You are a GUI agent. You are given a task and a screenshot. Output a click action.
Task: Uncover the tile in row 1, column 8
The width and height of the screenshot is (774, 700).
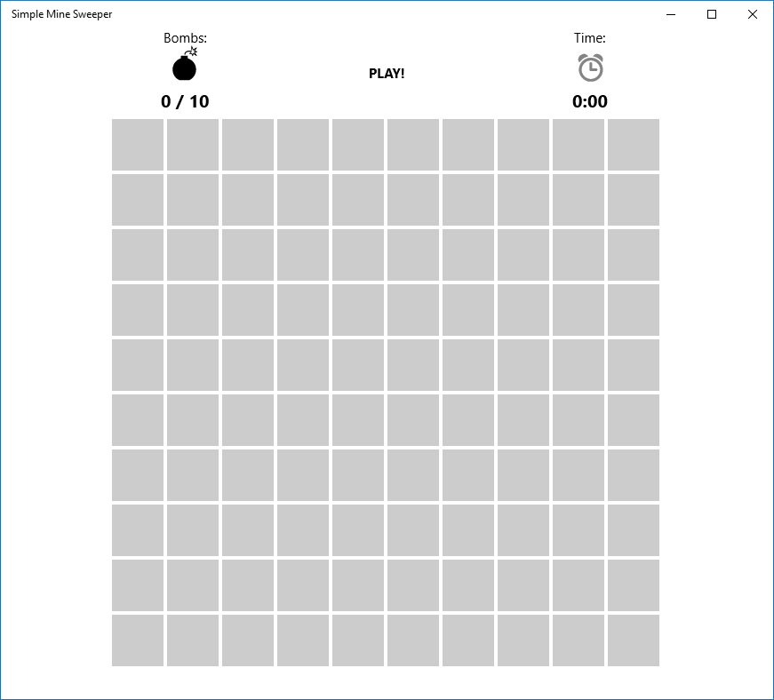(523, 145)
